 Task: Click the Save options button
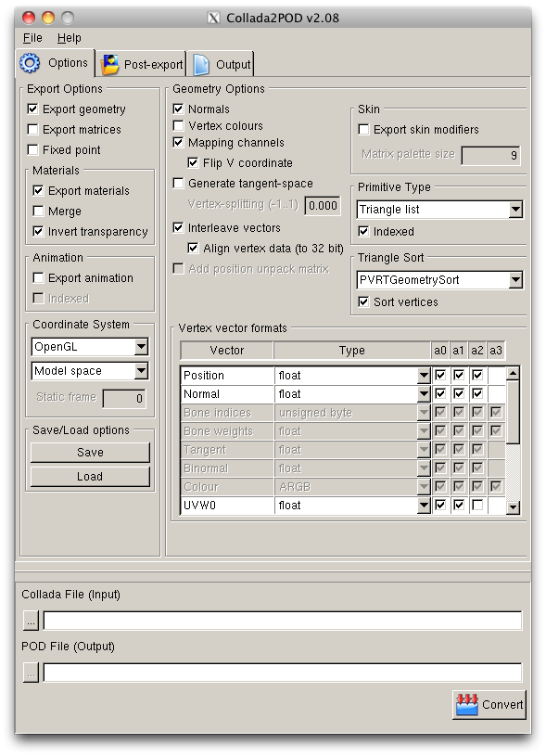click(x=90, y=453)
